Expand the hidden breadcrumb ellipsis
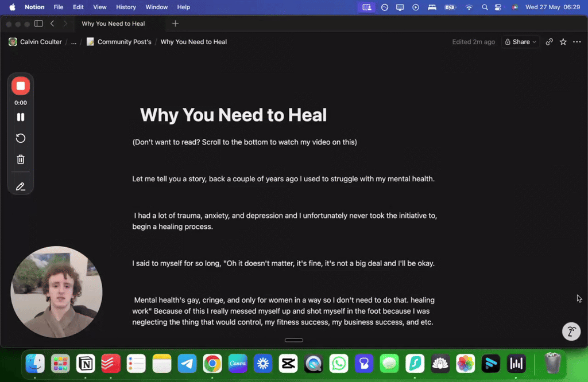The width and height of the screenshot is (588, 382). tap(73, 42)
